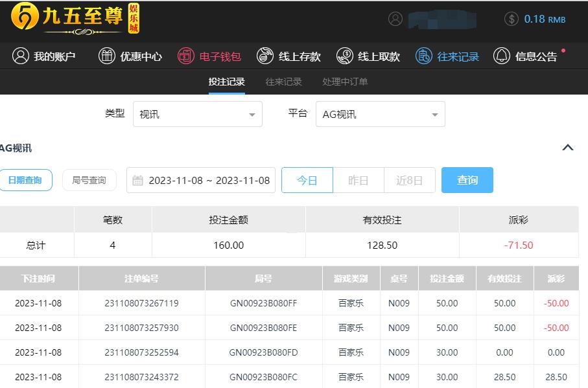Screen dimensions: 588x388
Task: Click the blue 查询 button
Action: point(467,180)
